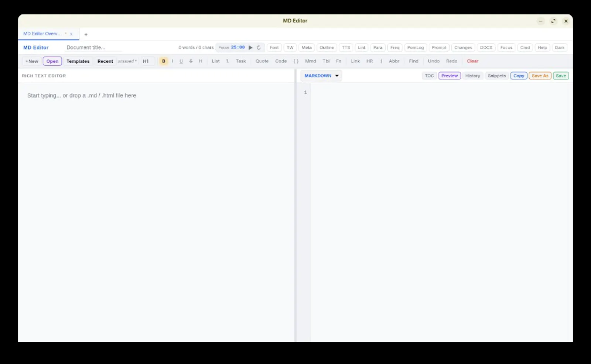Open the Meta panel
Viewport: 591px width, 364px height.
(x=307, y=48)
